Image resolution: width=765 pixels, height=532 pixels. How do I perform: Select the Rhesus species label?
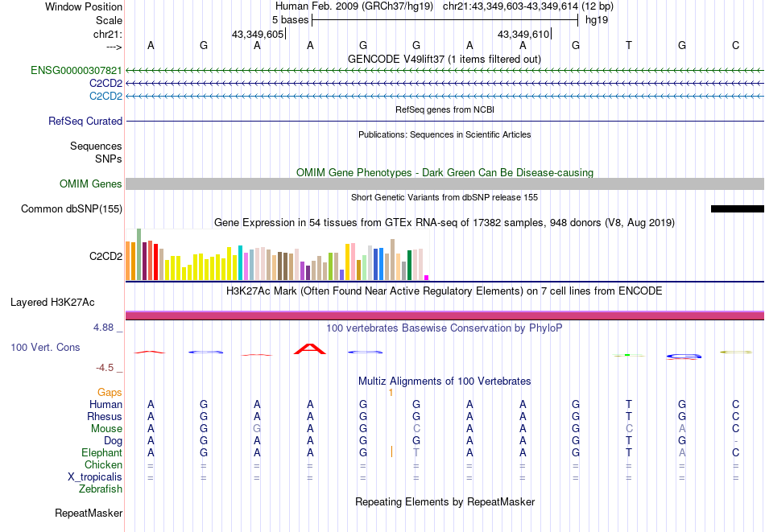coord(105,416)
